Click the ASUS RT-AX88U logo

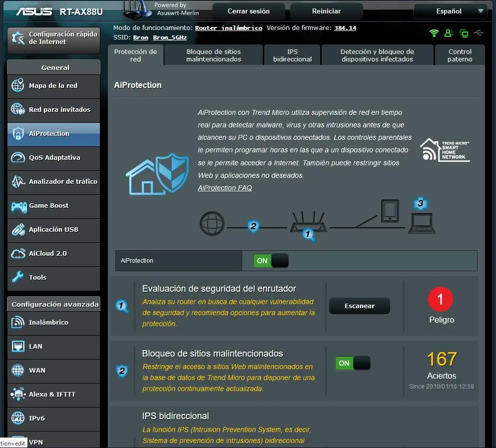[x=59, y=11]
